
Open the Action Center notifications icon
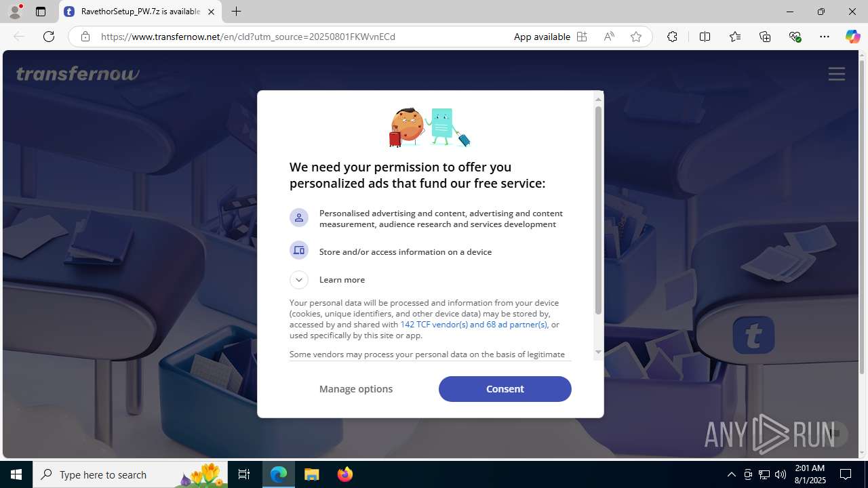tap(846, 474)
